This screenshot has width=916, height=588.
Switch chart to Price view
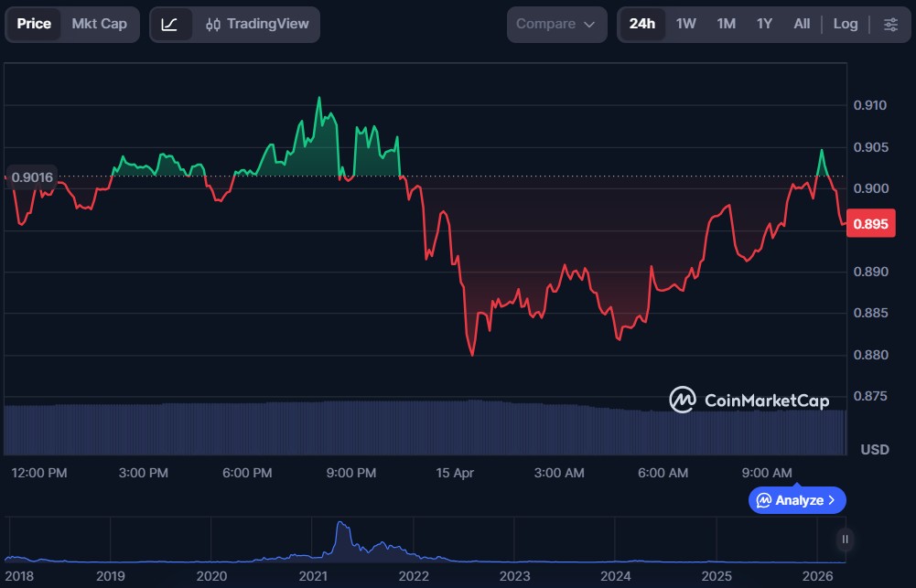tap(34, 25)
